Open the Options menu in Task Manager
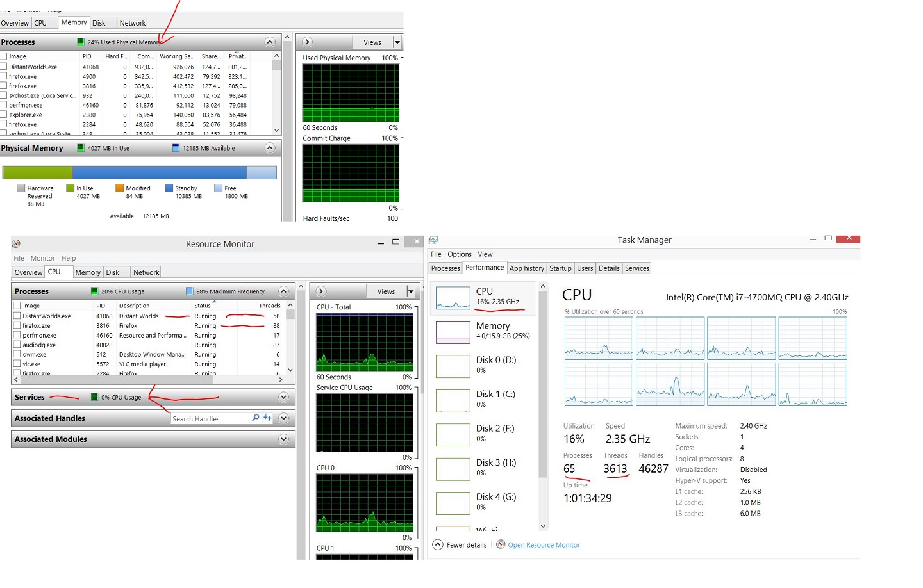The width and height of the screenshot is (923, 588). tap(460, 254)
